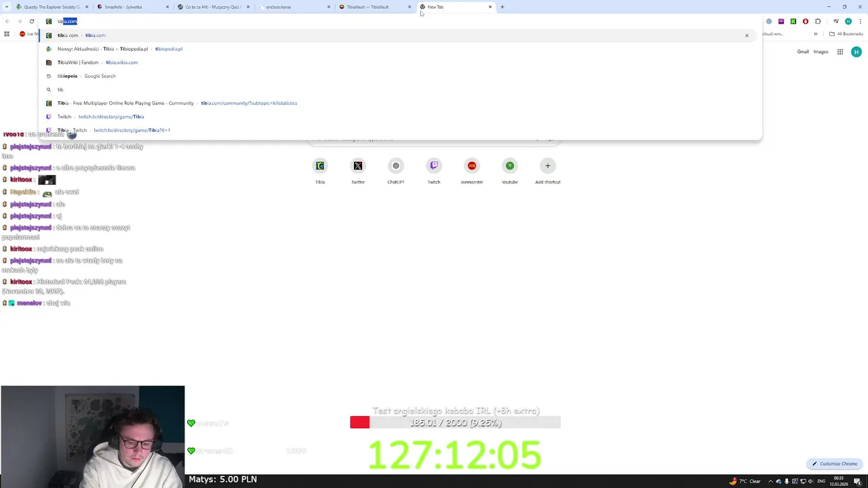Select Tibia killstatistics community suggestion
Screen dimensions: 868x488
[399, 103]
